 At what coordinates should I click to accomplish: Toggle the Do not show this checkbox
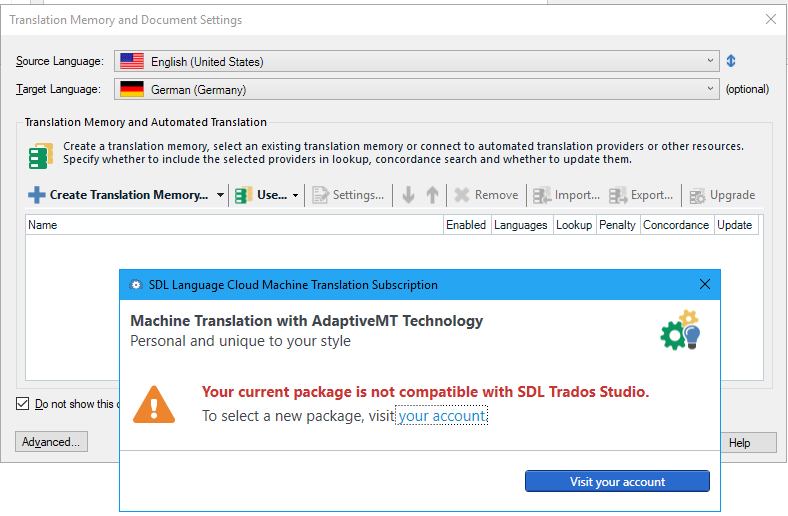23,404
